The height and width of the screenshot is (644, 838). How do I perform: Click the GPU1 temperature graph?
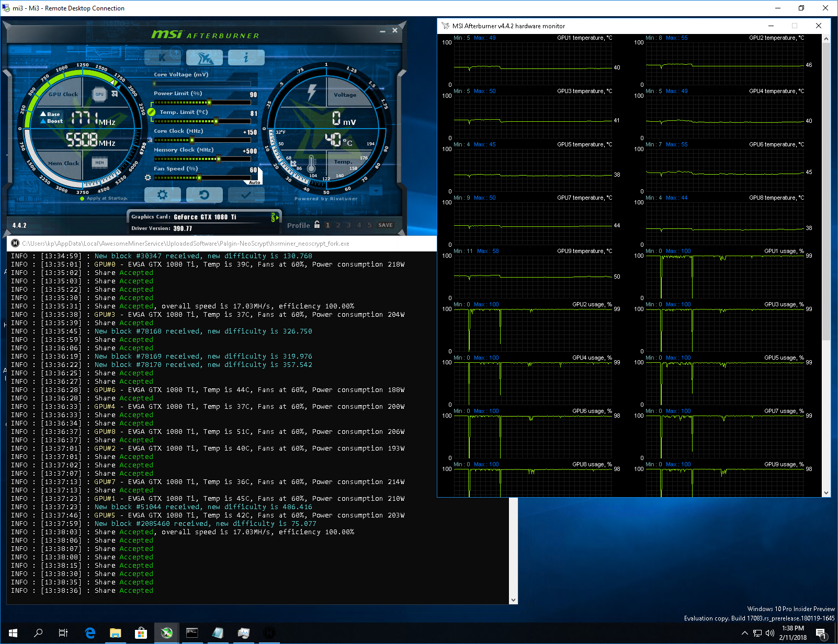pos(533,64)
